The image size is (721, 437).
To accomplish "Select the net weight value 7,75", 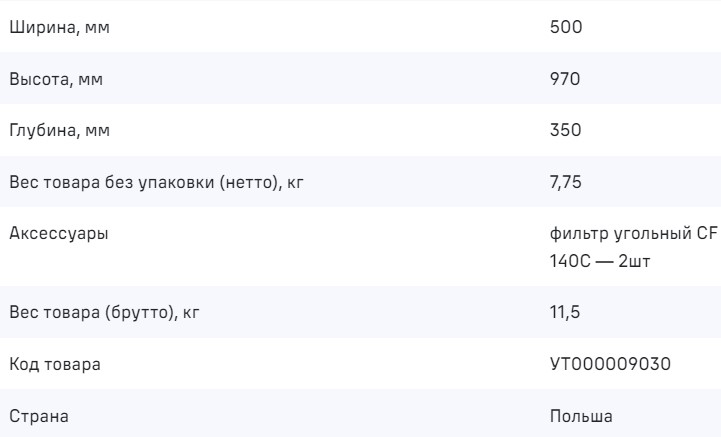I will [x=564, y=183].
